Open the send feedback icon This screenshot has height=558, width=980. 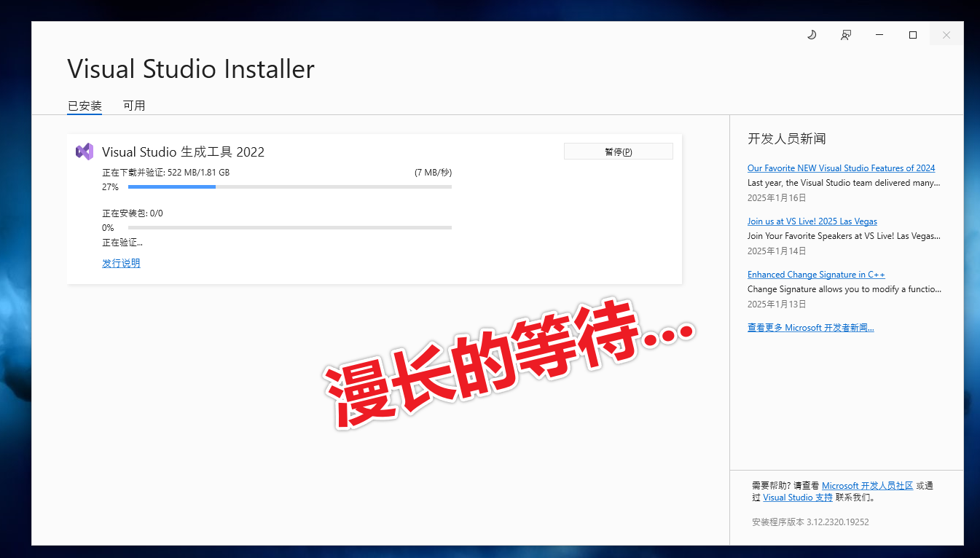845,35
